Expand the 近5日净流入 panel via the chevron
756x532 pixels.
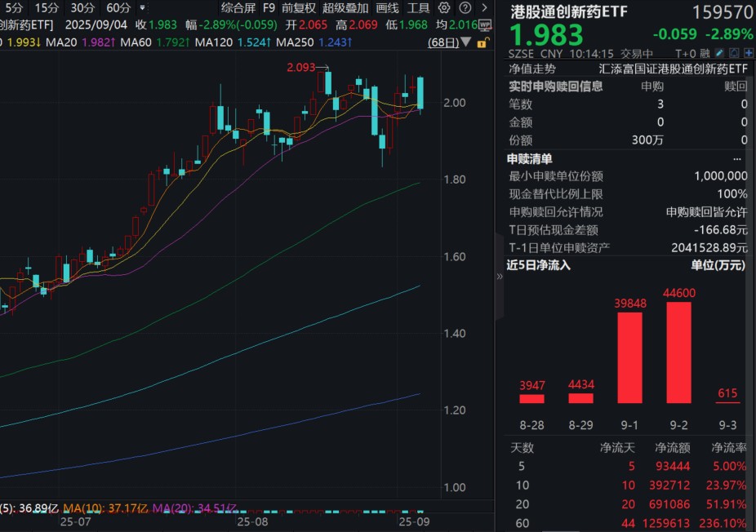click(x=500, y=276)
